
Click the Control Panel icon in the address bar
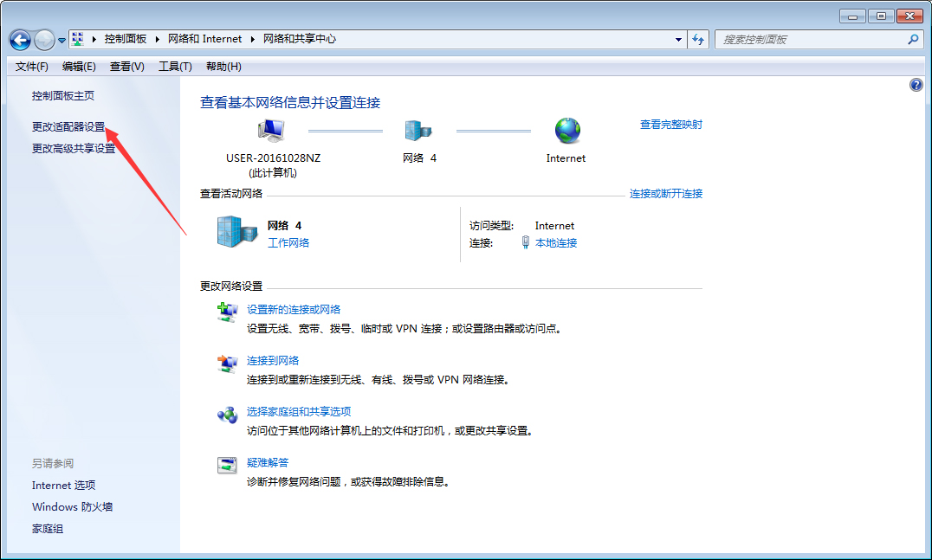[77, 39]
